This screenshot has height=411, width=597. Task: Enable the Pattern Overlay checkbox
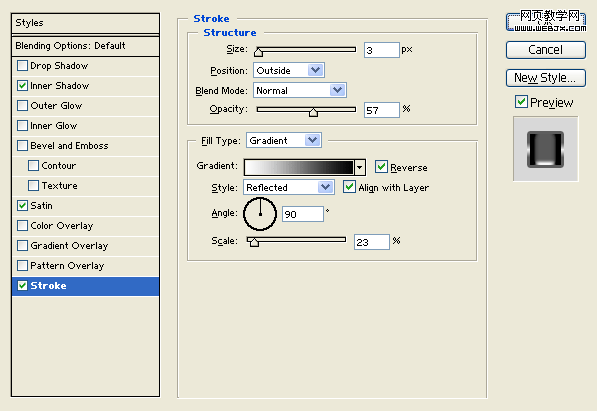(x=22, y=265)
